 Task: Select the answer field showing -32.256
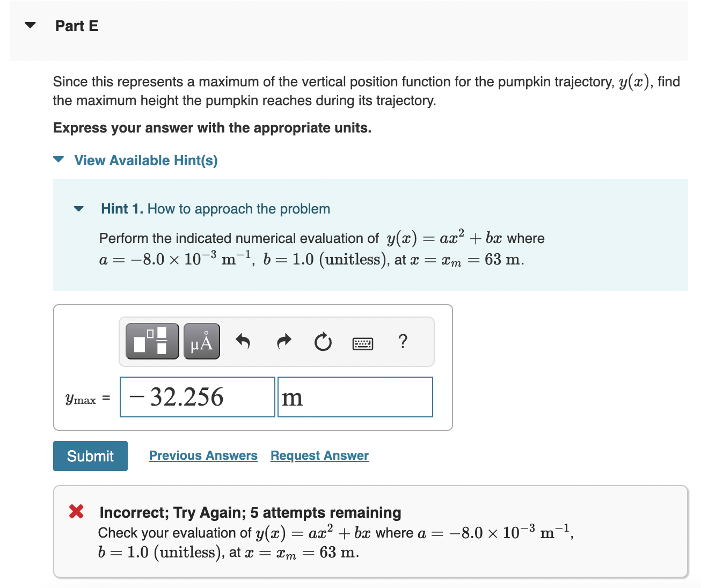[197, 397]
